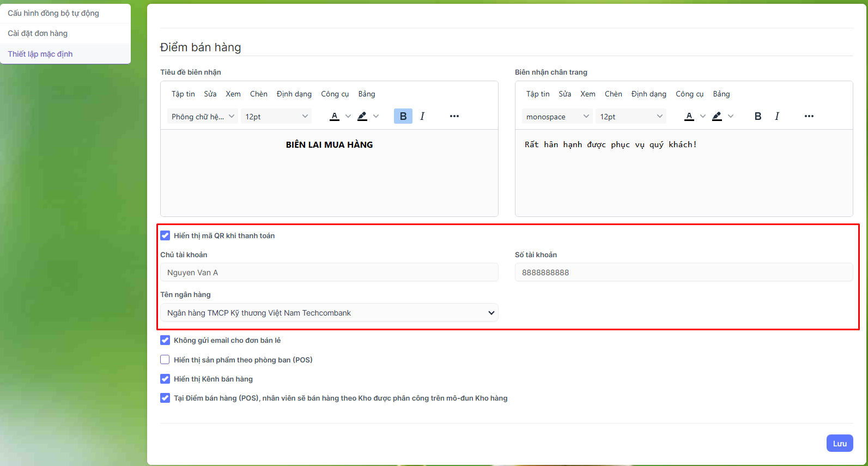This screenshot has width=868, height=466.
Task: Open more options ellipsis in the footer editor
Action: click(809, 116)
